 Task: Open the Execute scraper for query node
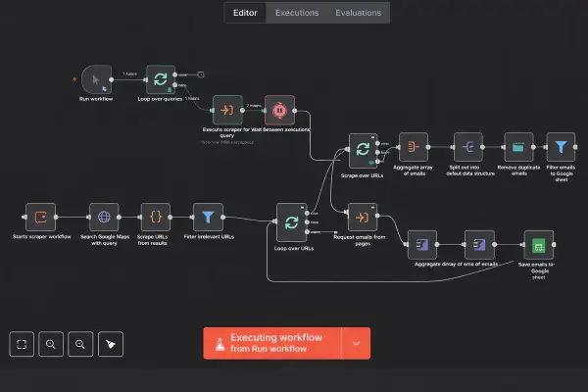[x=227, y=110]
